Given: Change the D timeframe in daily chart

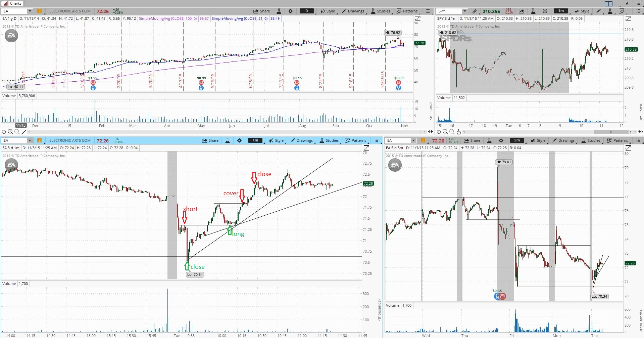Looking at the screenshot, I should pos(307,11).
